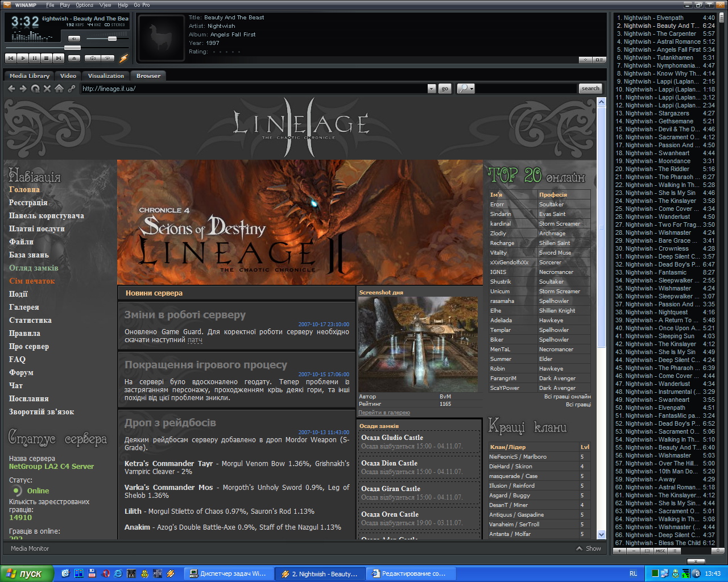Image resolution: width=728 pixels, height=582 pixels.
Task: Click the Previous track button
Action: (x=10, y=58)
